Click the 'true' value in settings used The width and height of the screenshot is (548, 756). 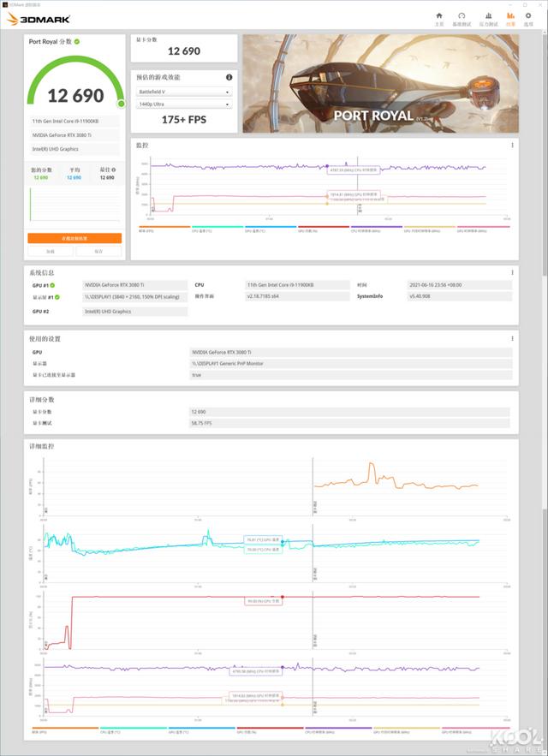click(x=351, y=375)
